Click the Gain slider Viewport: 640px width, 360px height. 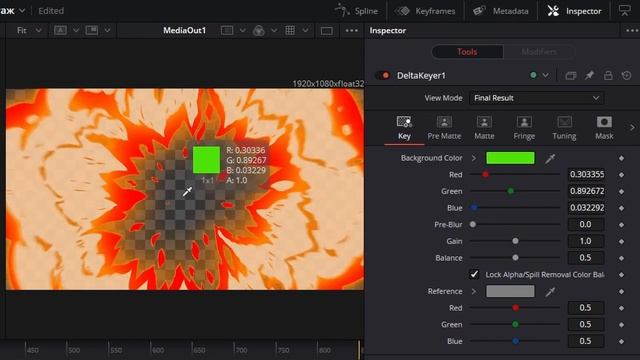[x=515, y=241]
